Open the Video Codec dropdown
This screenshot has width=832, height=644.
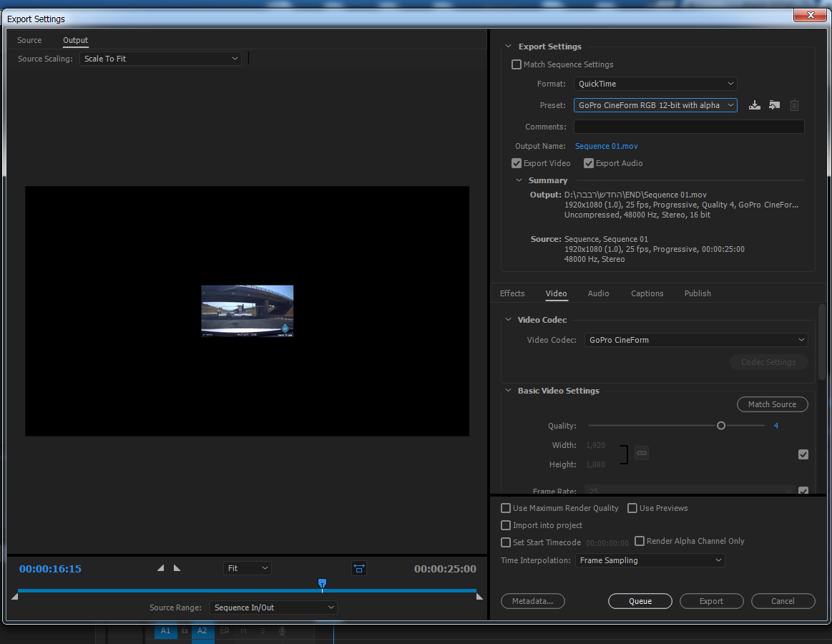tap(696, 340)
